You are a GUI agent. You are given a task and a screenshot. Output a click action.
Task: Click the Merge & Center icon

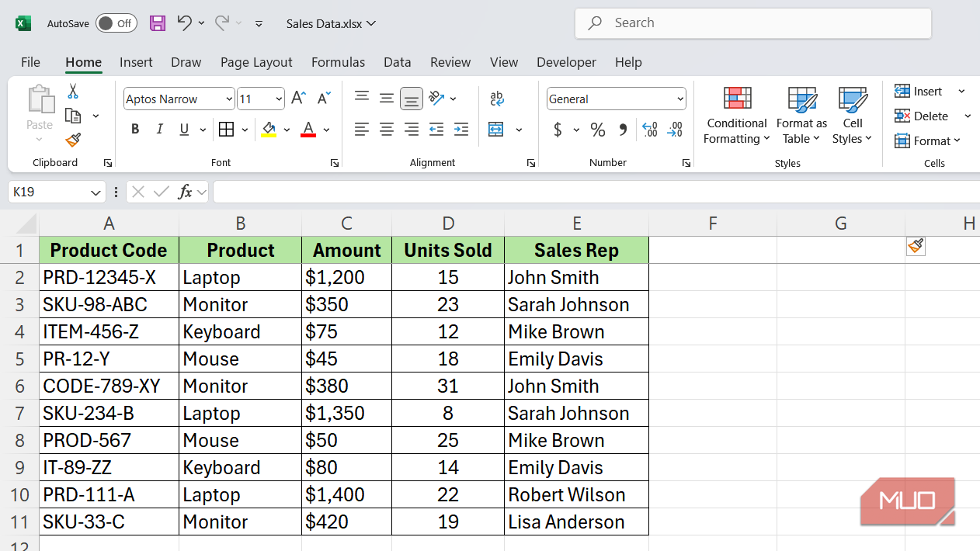[496, 130]
